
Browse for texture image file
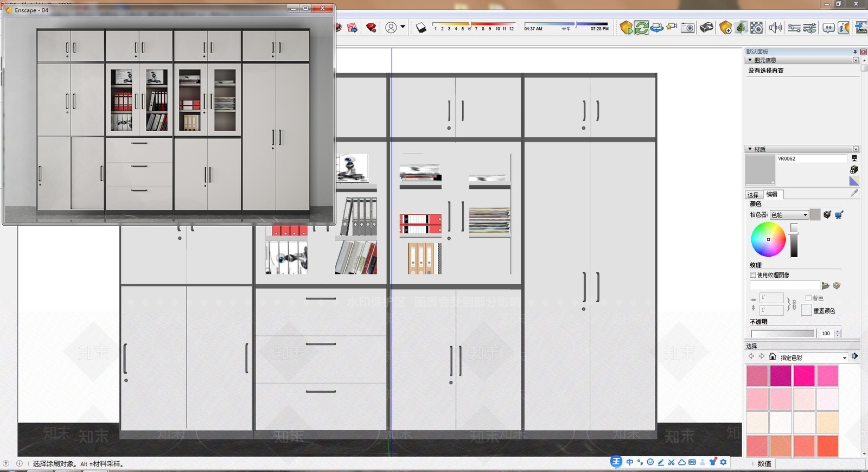click(x=826, y=285)
